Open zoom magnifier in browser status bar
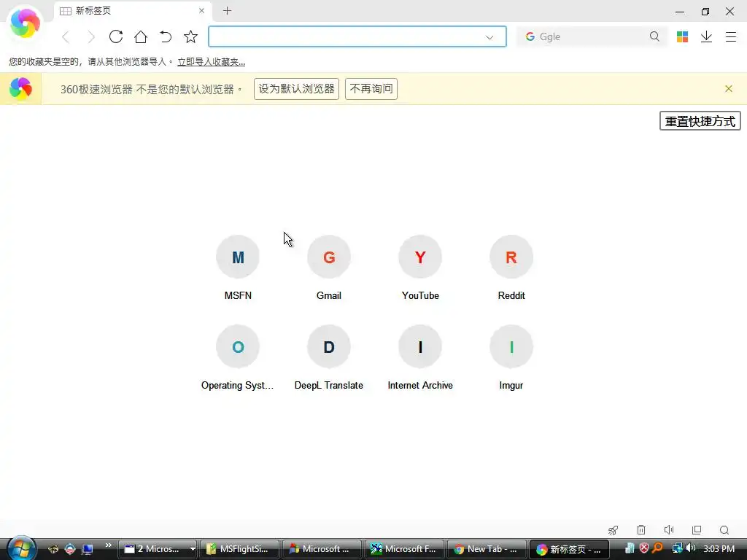The image size is (747, 560). [724, 530]
